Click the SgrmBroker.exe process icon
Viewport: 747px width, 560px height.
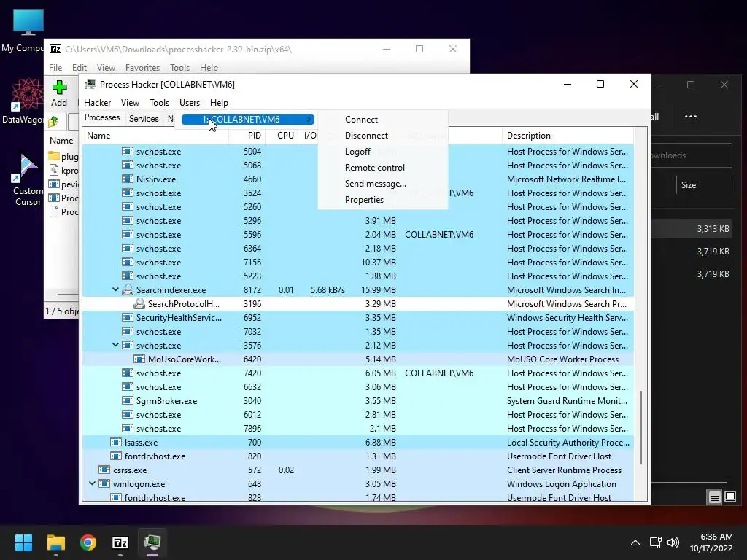(127, 401)
